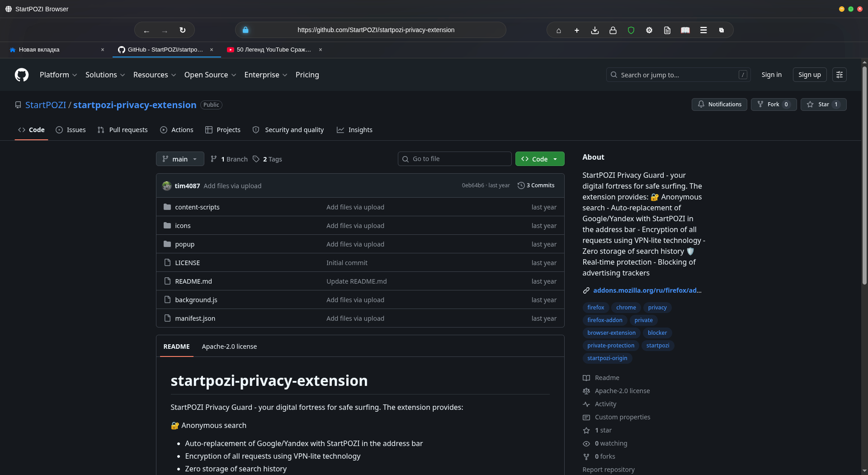
Task: Reload the current page
Action: (183, 30)
